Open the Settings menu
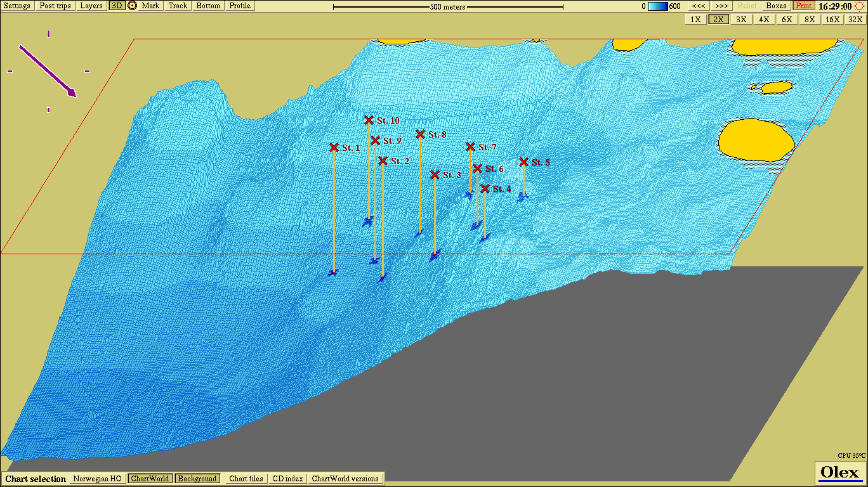Viewport: 868px width, 487px height. coord(17,6)
